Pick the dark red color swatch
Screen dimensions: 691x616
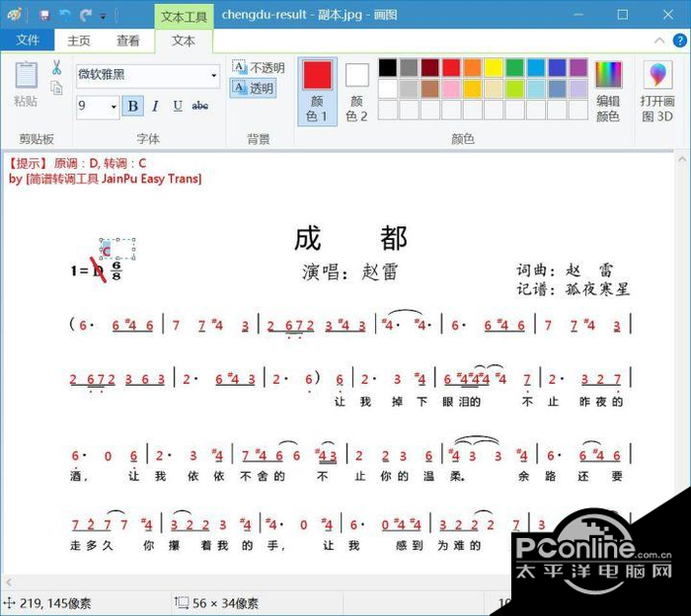coord(430,68)
